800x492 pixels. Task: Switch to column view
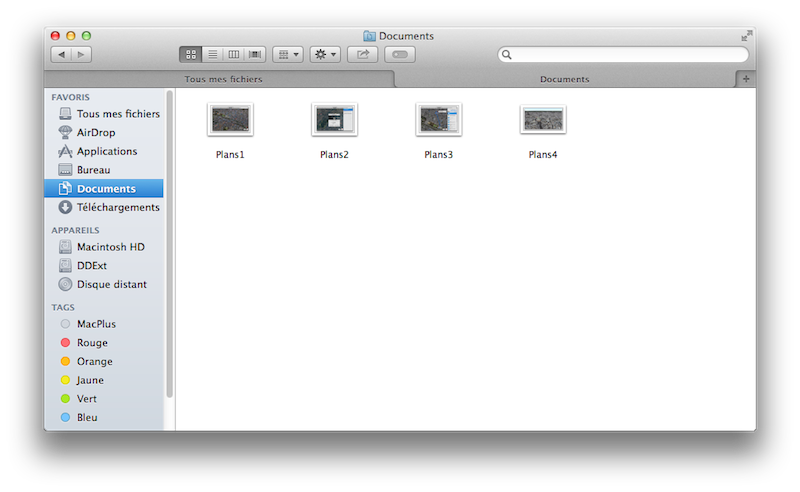coord(234,54)
